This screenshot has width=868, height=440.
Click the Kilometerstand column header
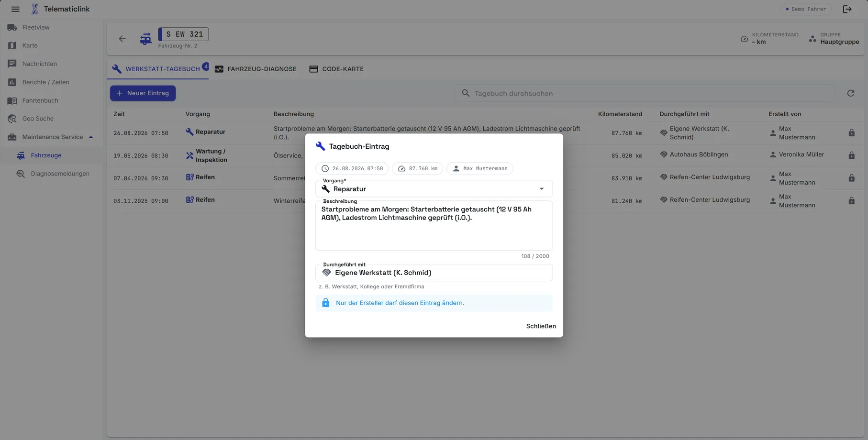click(620, 114)
